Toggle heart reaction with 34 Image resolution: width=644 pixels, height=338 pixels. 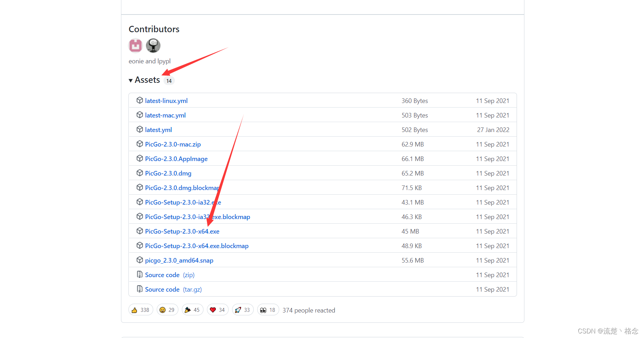218,310
